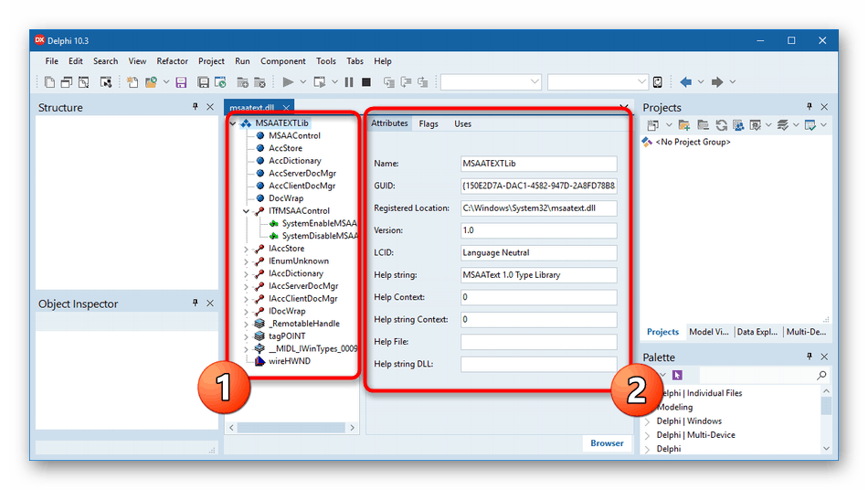This screenshot has height=490, width=868.
Task: Open the Run button dropdown arrow
Action: [302, 82]
